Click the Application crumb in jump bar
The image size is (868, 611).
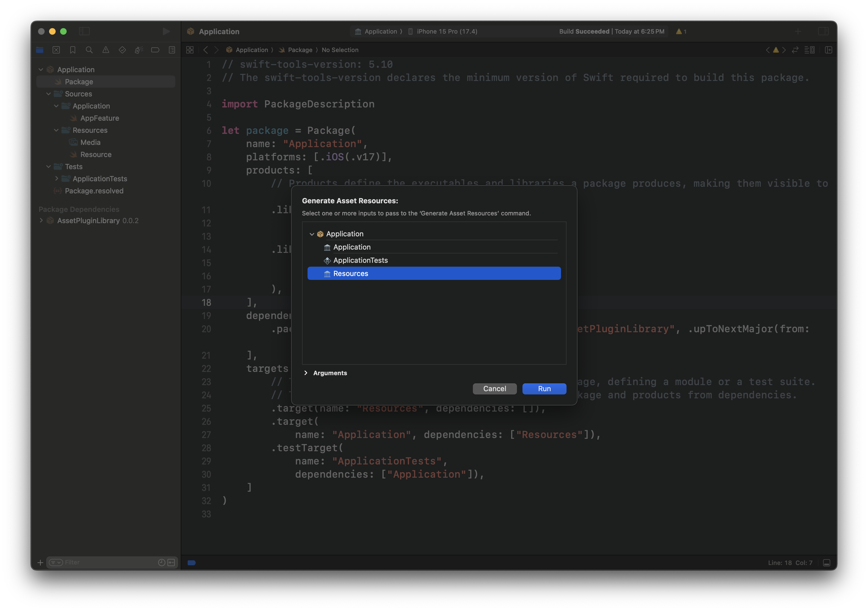[x=247, y=50]
